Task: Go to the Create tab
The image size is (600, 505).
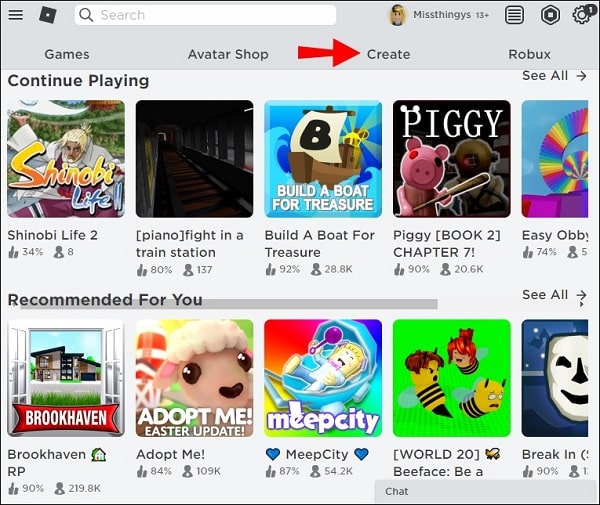Action: [388, 54]
